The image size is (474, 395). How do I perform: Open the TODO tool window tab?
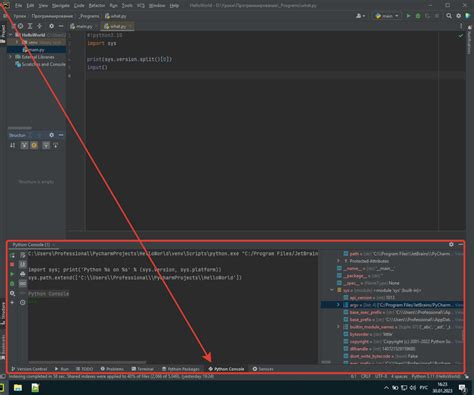point(84,369)
